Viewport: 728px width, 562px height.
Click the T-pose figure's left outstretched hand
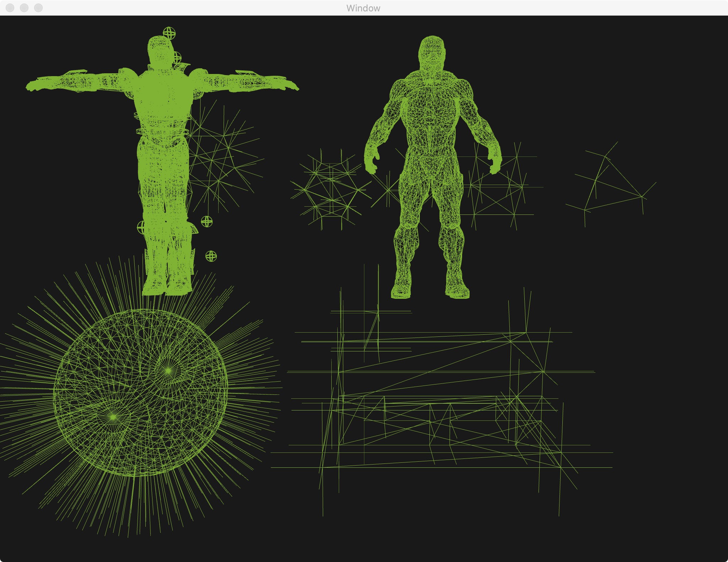[x=35, y=86]
